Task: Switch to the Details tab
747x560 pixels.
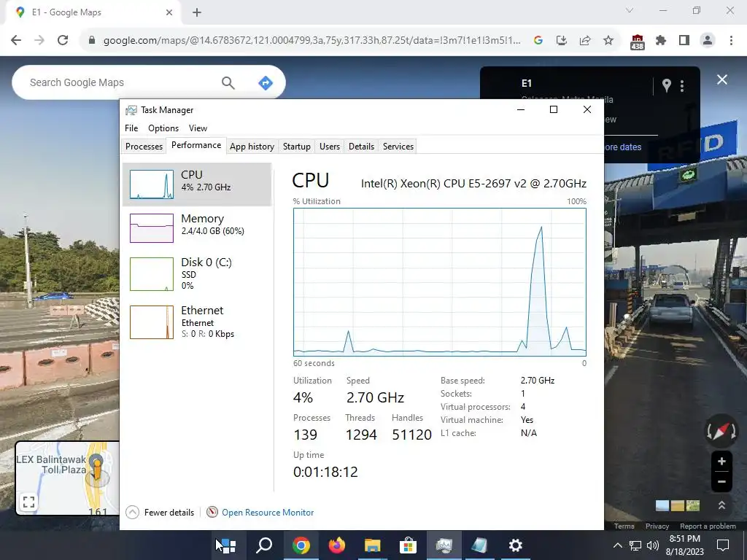Action: [361, 146]
